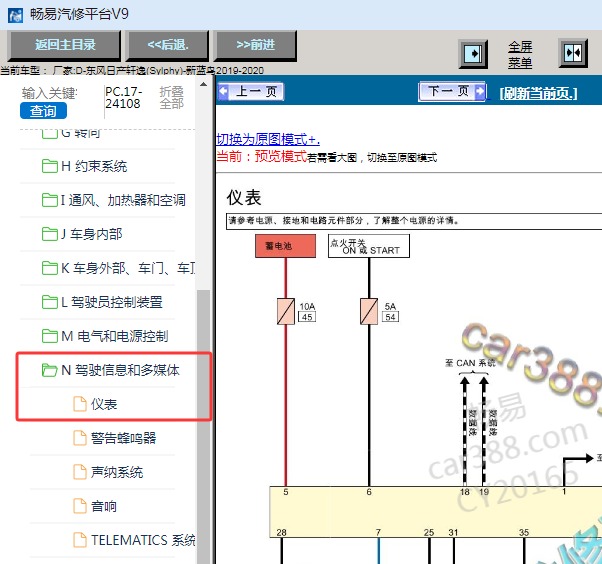Click the right arrow icon on 下一页
Image resolution: width=602 pixels, height=564 pixels.
[x=480, y=91]
